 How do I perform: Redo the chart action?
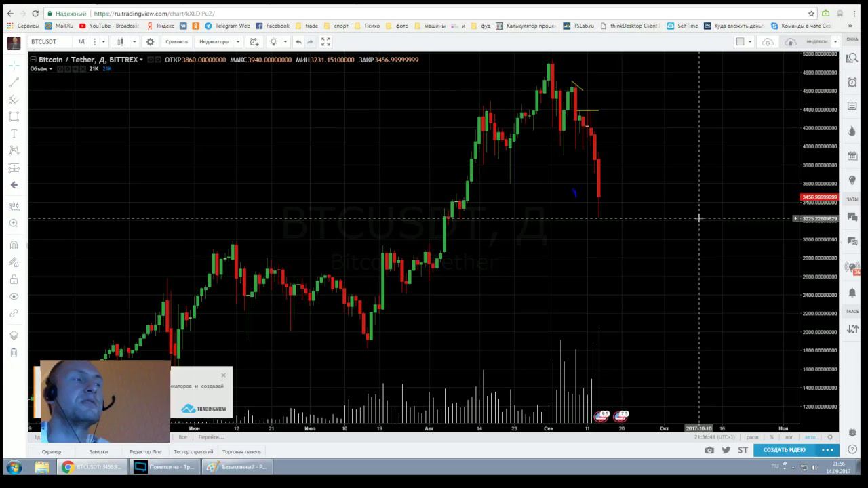point(310,41)
